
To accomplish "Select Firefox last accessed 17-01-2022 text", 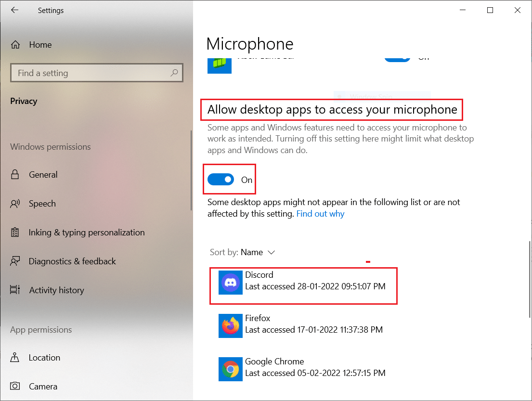I will 314,330.
